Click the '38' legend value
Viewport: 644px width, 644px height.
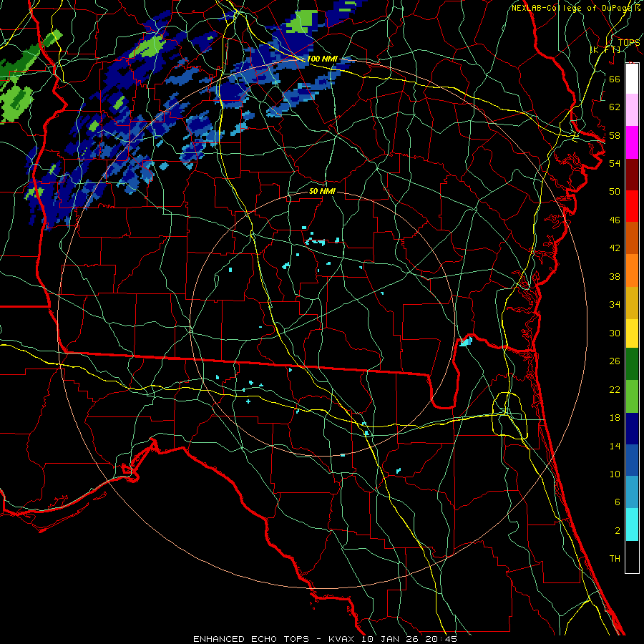[615, 276]
